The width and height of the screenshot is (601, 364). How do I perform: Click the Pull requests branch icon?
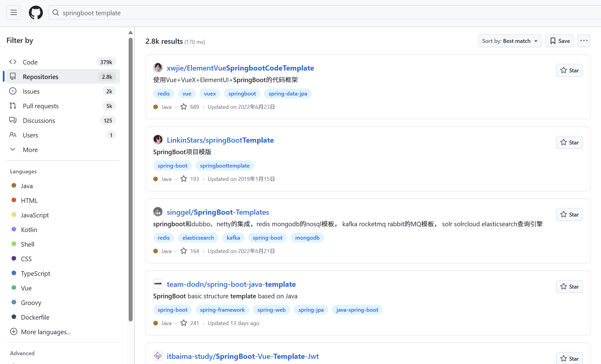tap(13, 106)
